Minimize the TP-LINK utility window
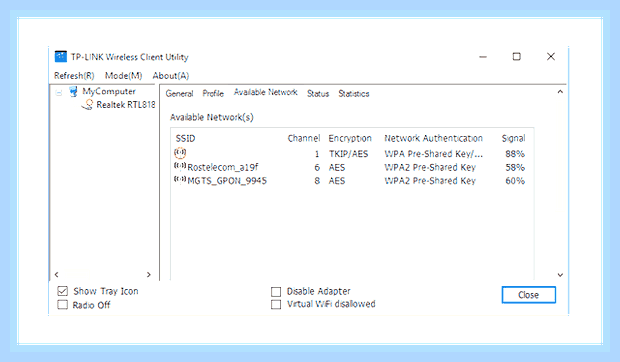The height and width of the screenshot is (362, 620). click(x=483, y=57)
